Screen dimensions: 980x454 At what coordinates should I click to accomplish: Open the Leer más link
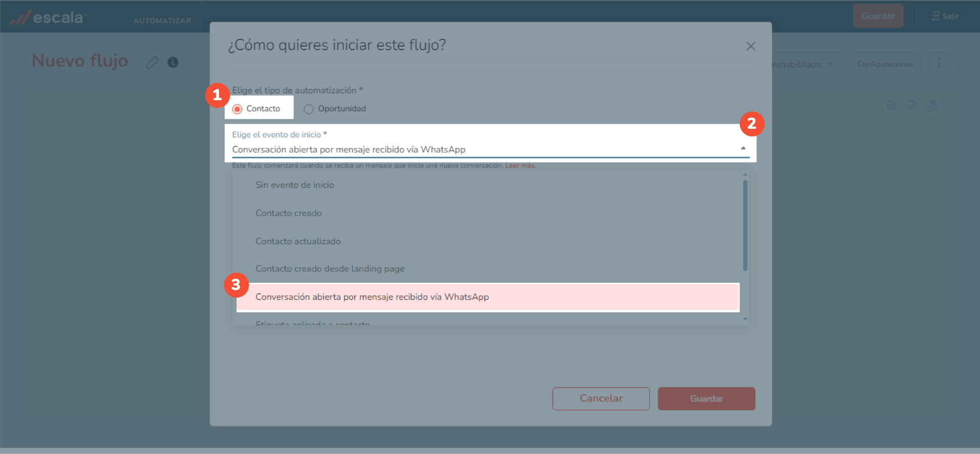(x=520, y=166)
